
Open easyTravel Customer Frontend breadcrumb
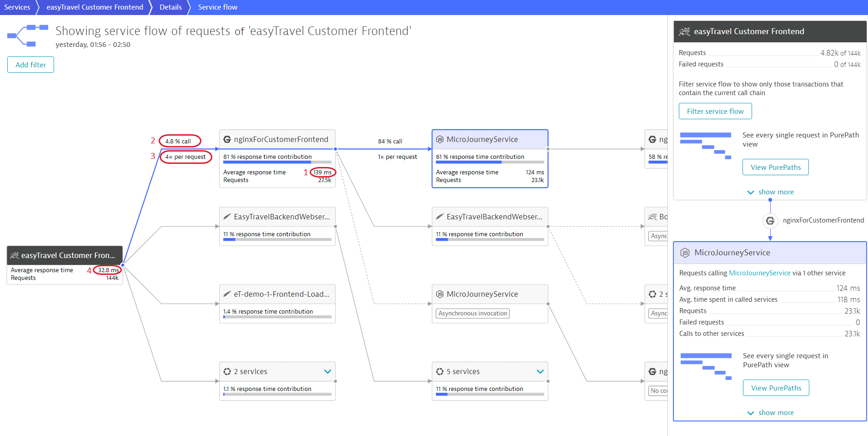click(x=95, y=7)
